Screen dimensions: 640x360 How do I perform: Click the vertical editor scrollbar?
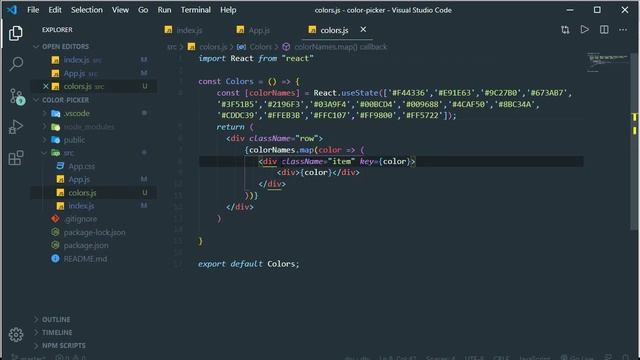click(634, 141)
